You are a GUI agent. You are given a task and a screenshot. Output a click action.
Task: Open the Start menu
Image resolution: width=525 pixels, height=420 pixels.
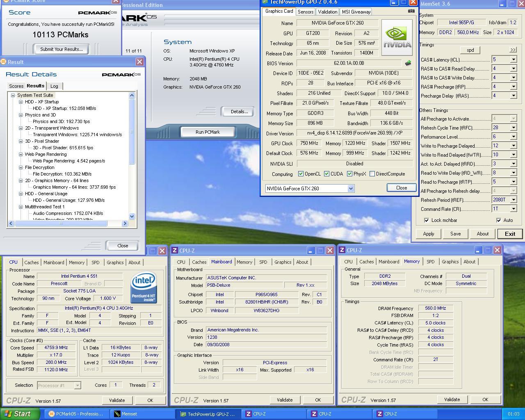(x=20, y=414)
